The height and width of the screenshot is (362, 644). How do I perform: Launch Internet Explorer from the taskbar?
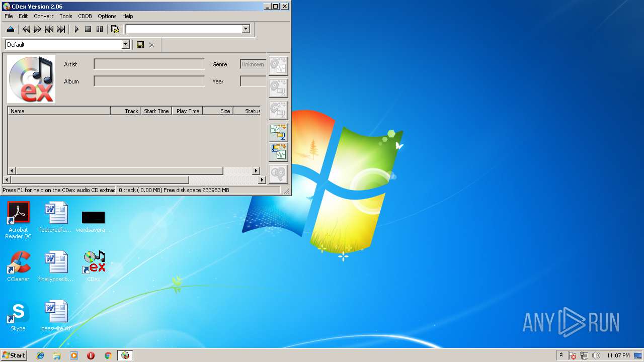40,355
